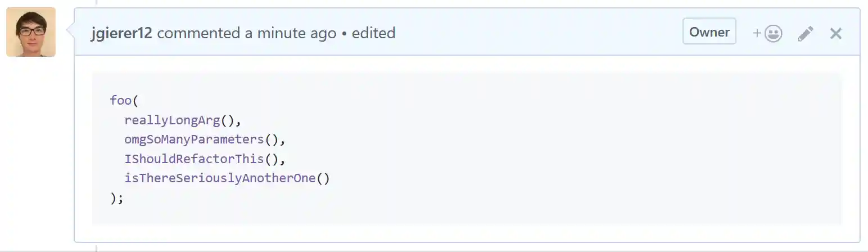Click the Owner badge
This screenshot has height=252, width=868.
(709, 32)
